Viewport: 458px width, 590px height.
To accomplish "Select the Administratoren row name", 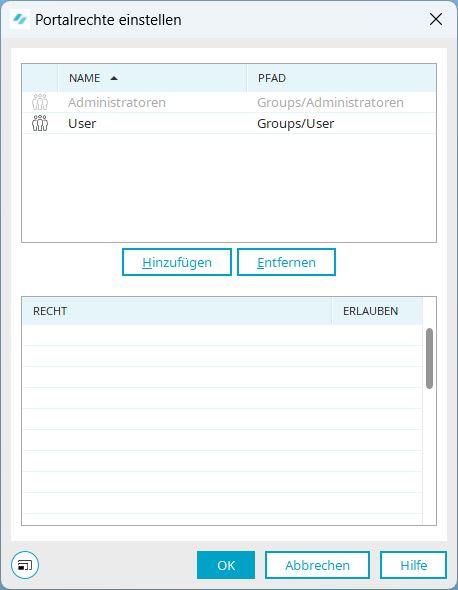I will click(x=117, y=102).
